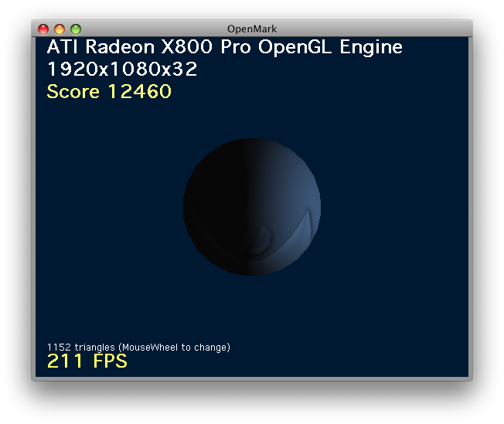Click the 1152 triangles hint text
The width and height of the screenshot is (504, 424).
[138, 348]
